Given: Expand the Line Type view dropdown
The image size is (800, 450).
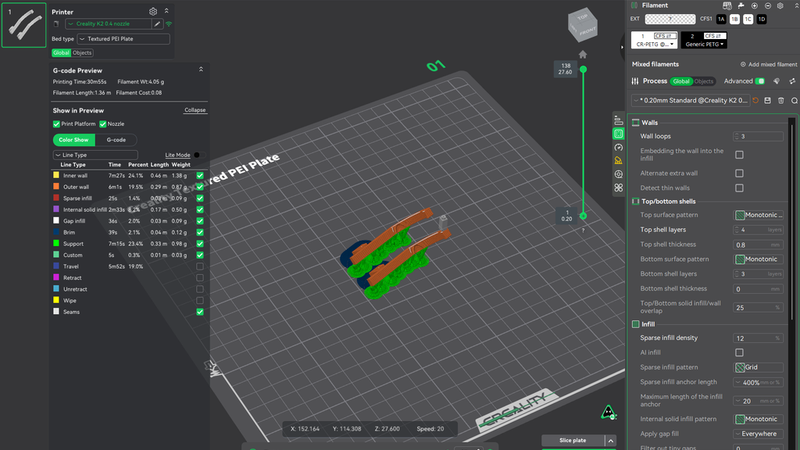Looking at the screenshot, I should pyautogui.click(x=95, y=155).
